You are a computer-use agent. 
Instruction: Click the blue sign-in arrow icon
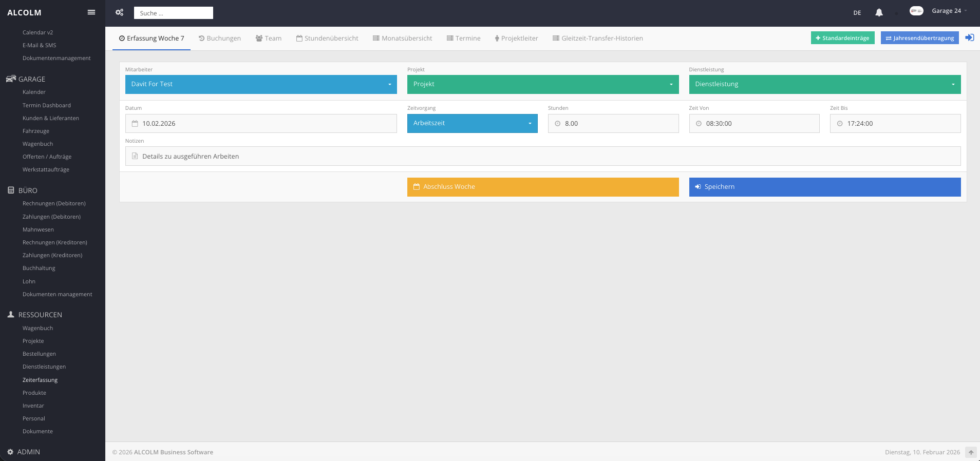pos(969,38)
